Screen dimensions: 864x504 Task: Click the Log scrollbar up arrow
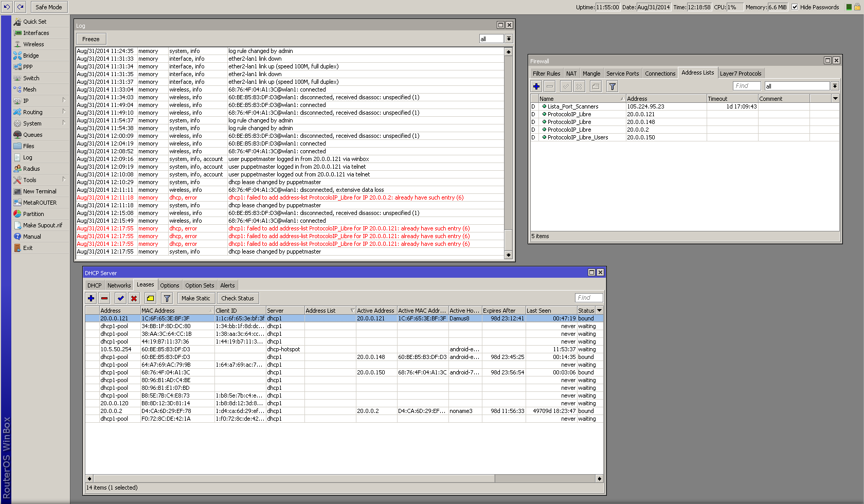coord(509,52)
